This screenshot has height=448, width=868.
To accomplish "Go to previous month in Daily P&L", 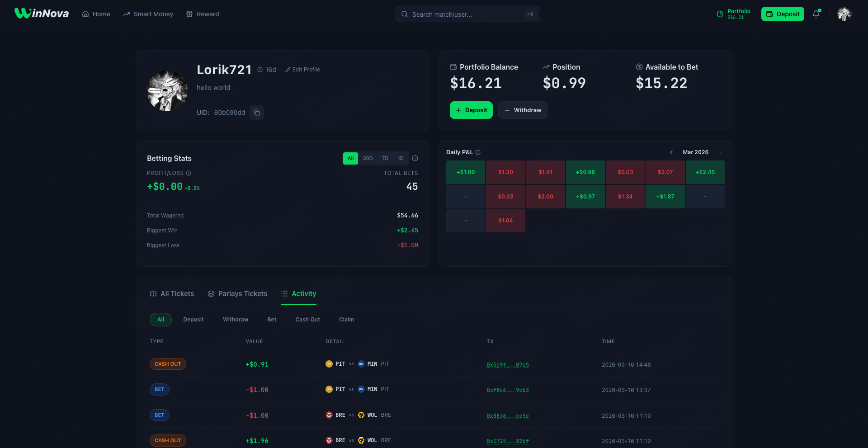I will point(671,152).
